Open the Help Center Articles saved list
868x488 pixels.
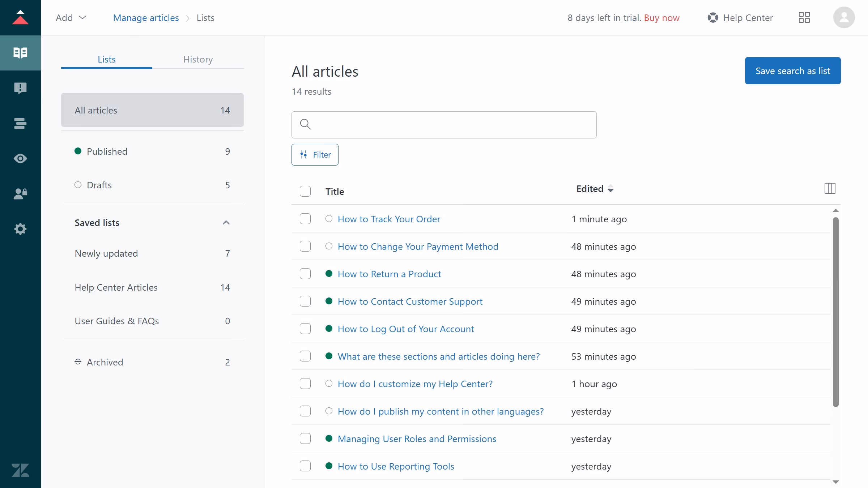(x=152, y=287)
